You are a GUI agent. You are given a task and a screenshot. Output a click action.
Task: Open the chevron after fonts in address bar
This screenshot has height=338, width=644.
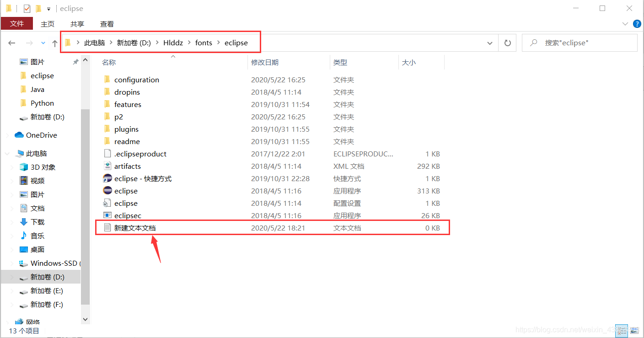[218, 43]
